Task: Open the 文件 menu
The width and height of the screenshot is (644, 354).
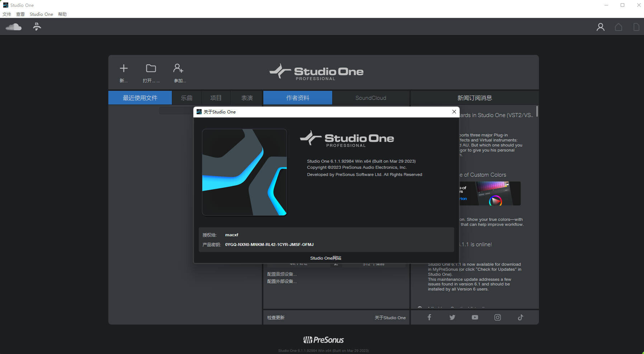Action: pyautogui.click(x=7, y=14)
